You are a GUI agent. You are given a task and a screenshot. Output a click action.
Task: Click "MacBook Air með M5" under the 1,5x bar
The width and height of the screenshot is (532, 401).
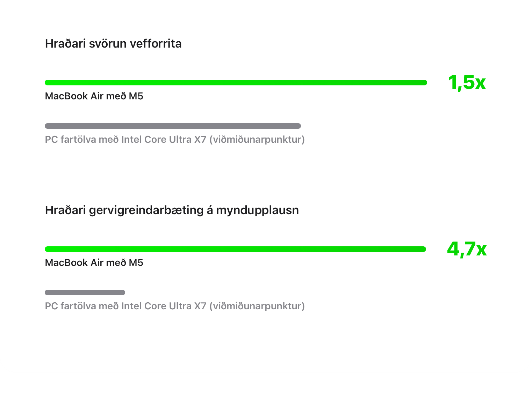[x=94, y=96]
